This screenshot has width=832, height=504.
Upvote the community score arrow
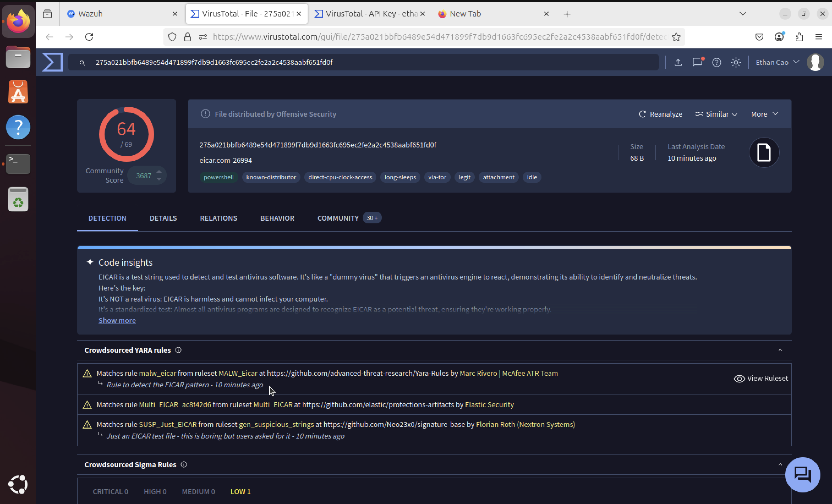tap(159, 171)
